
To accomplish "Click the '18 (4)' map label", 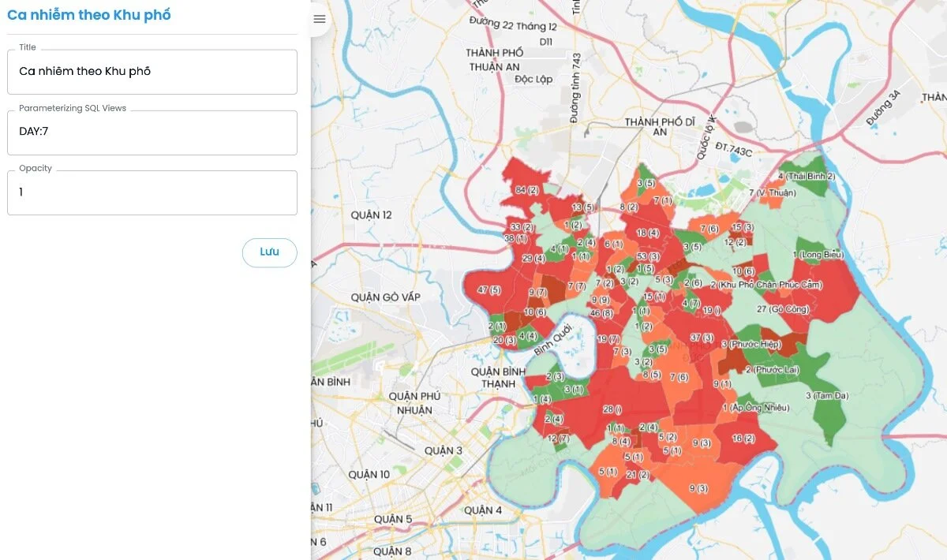I will click(x=648, y=233).
